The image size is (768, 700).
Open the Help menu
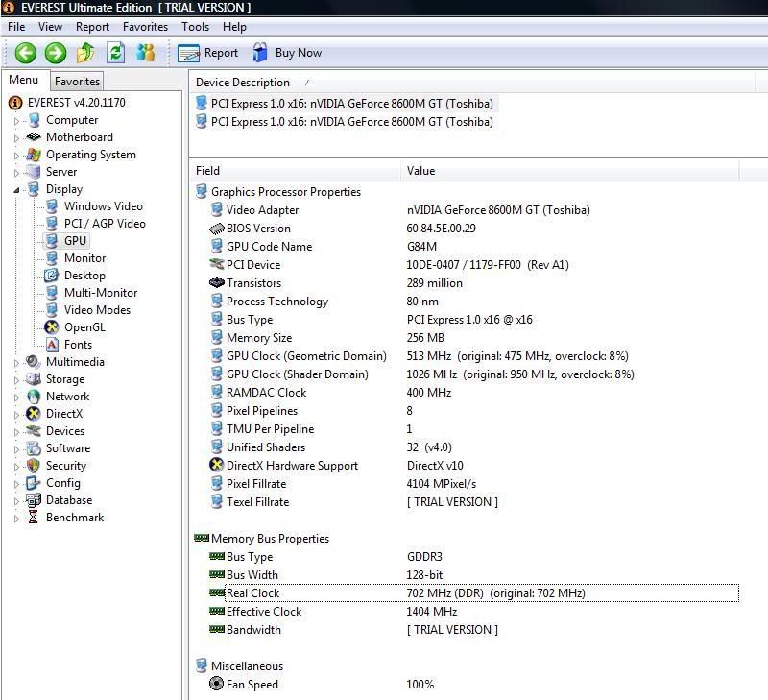coord(234,27)
